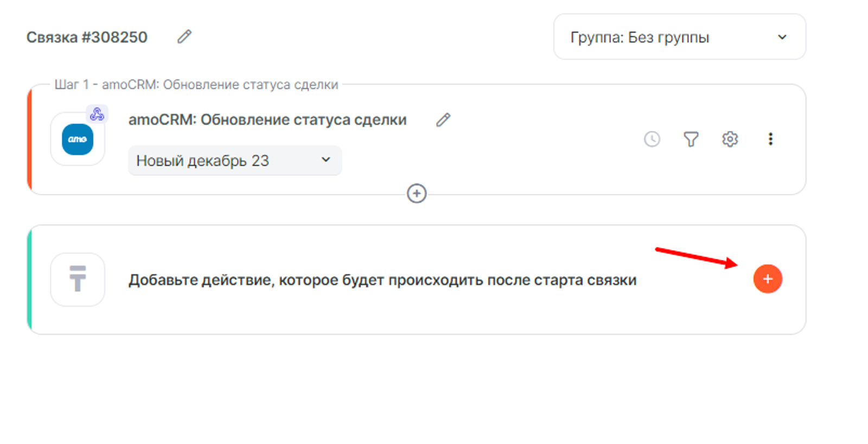Click the Добавьте действие prompt text
This screenshot has width=868, height=444.
pos(382,280)
